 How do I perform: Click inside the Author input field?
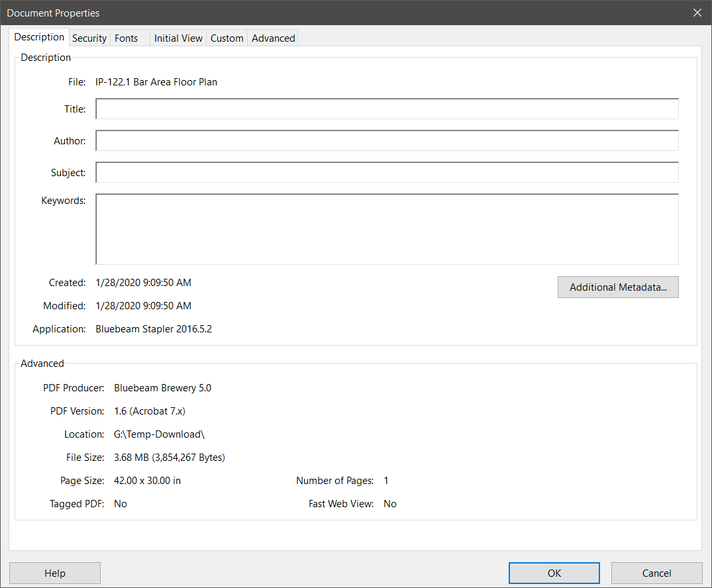[387, 140]
